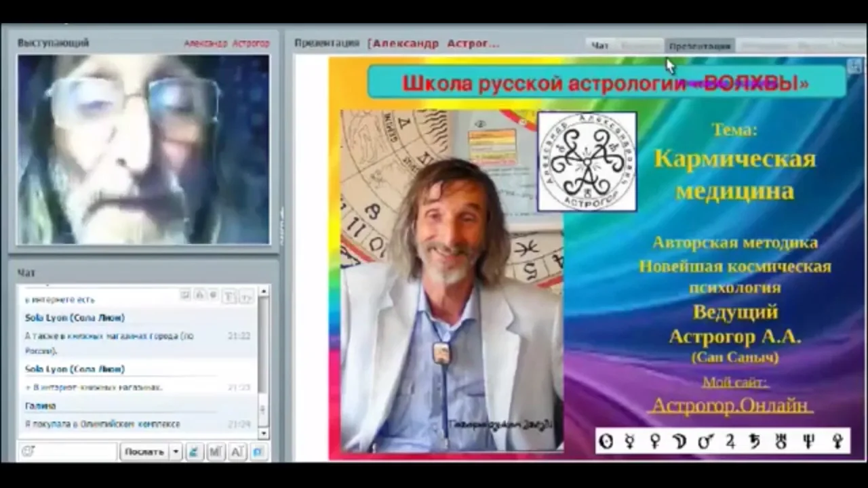Click the large T icon atop chat log
The height and width of the screenshot is (488, 868).
tap(229, 296)
